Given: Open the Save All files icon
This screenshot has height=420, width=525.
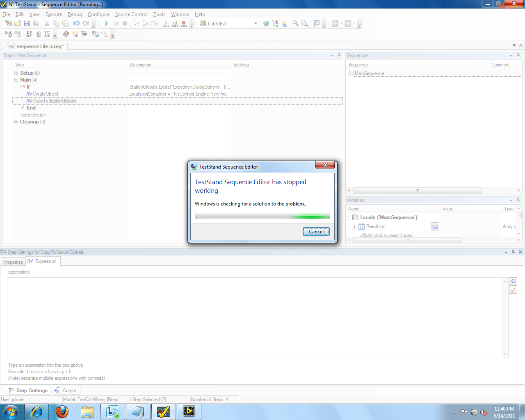Looking at the screenshot, I should [x=36, y=23].
